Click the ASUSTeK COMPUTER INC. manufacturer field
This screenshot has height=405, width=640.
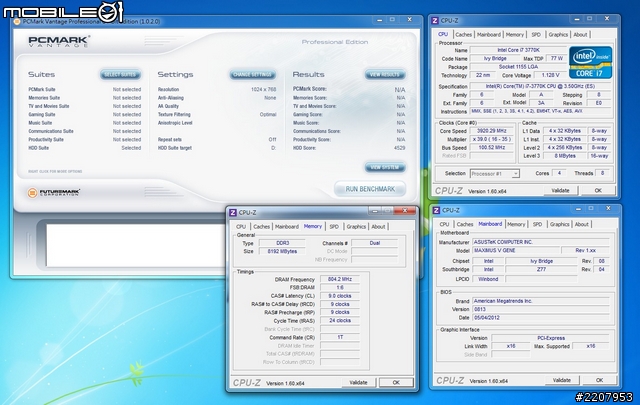click(541, 242)
